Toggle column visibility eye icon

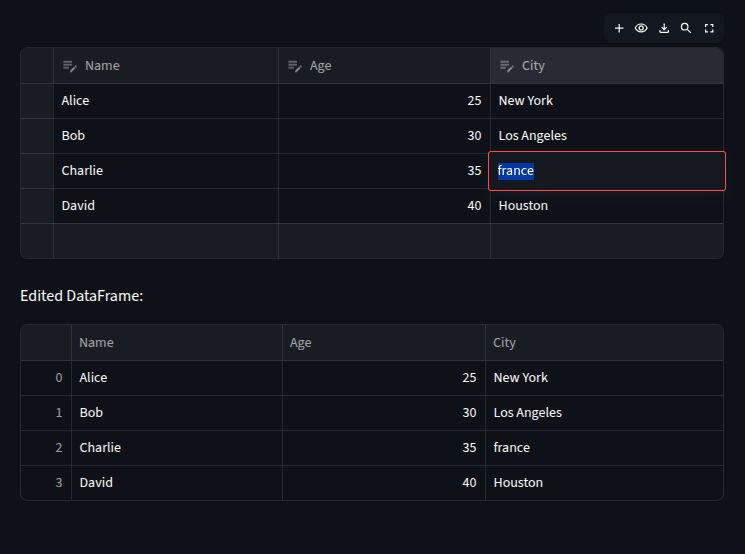641,29
